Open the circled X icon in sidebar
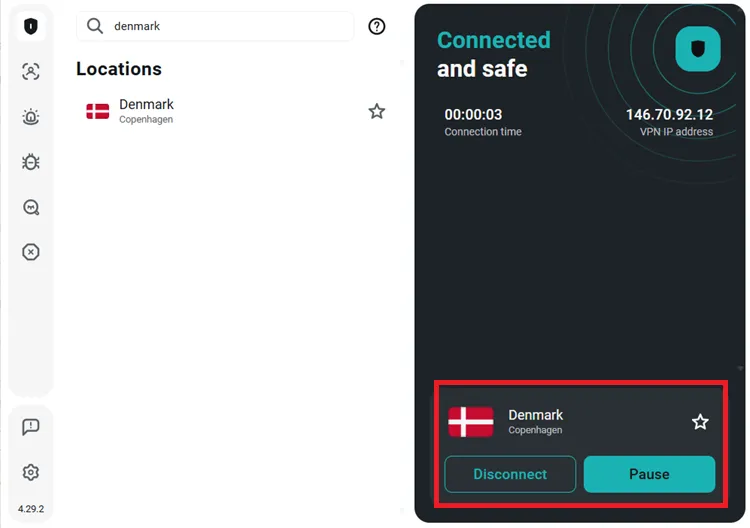750x528 pixels. [31, 252]
